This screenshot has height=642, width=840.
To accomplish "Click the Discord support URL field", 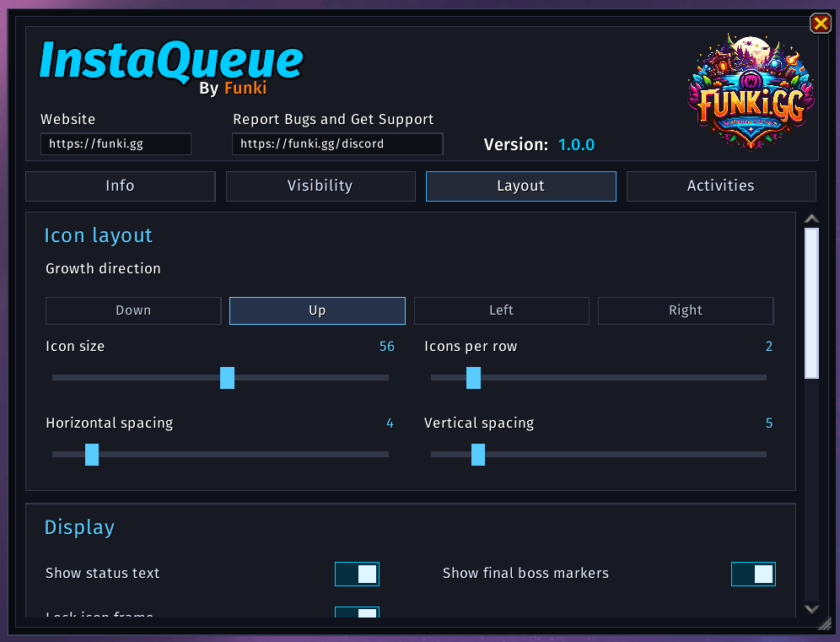I will tap(337, 144).
